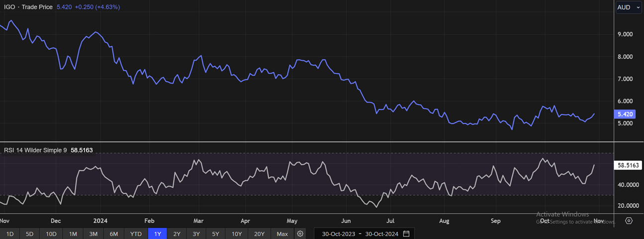Image resolution: width=644 pixels, height=239 pixels.
Task: Show year-to-date with YTD button
Action: 136,234
